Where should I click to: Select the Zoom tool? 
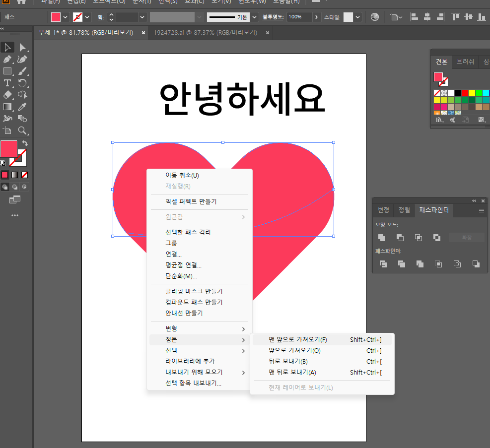22,130
